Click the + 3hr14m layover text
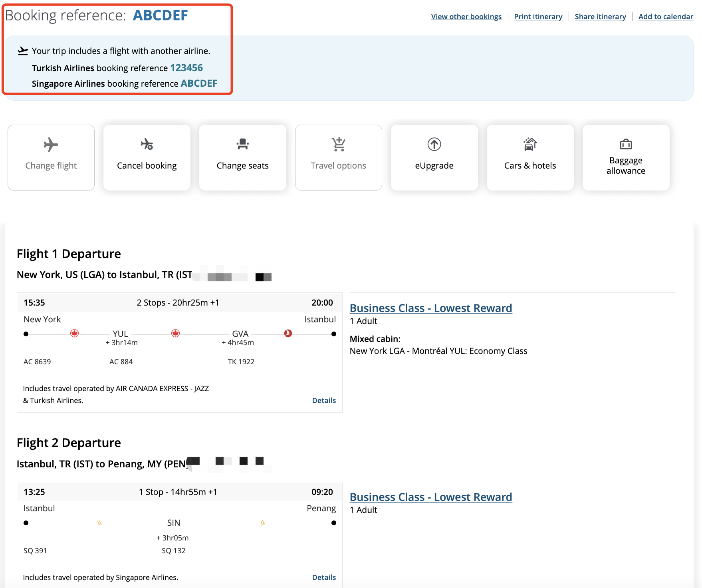 [121, 342]
